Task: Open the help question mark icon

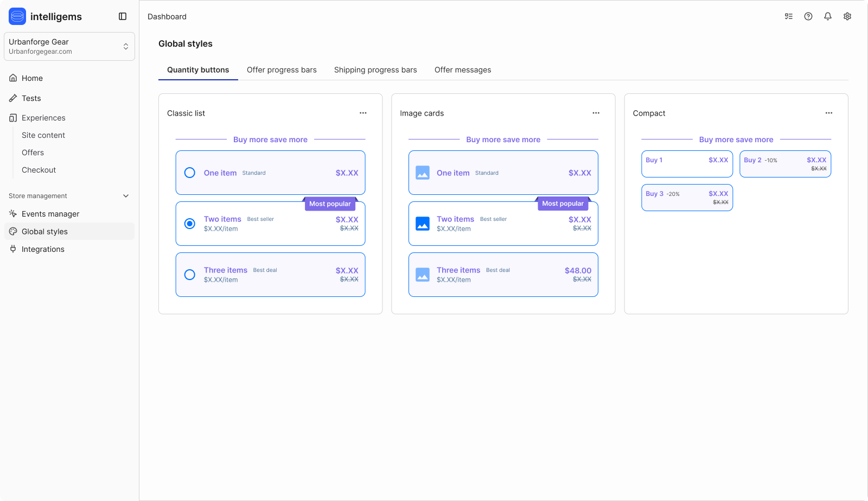Action: (808, 16)
